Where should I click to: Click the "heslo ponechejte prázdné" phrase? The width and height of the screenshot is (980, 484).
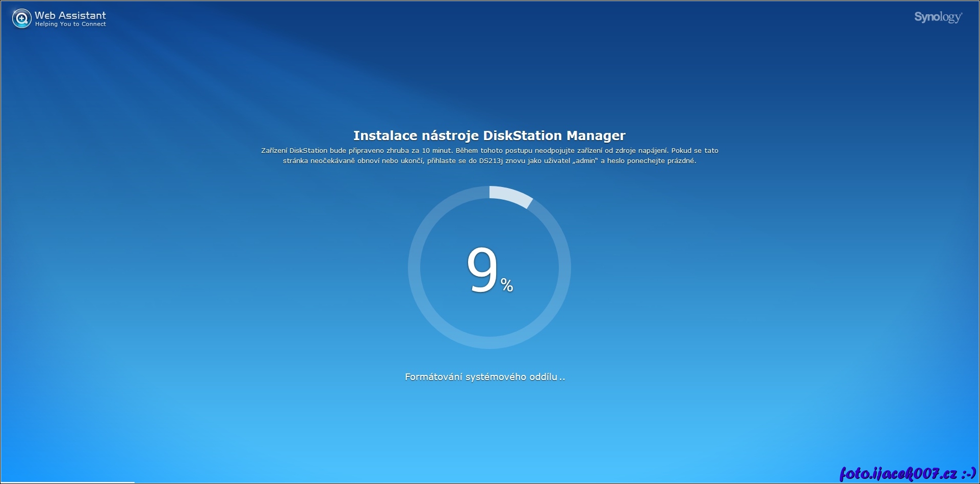[651, 161]
